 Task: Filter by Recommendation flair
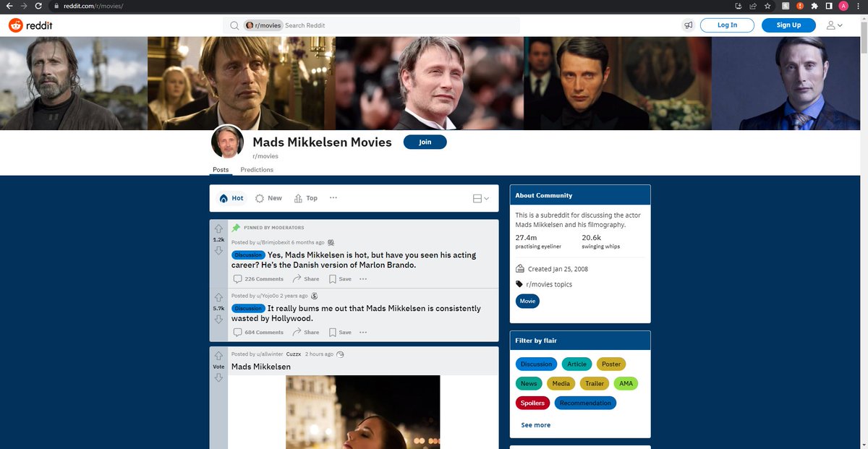coord(585,403)
